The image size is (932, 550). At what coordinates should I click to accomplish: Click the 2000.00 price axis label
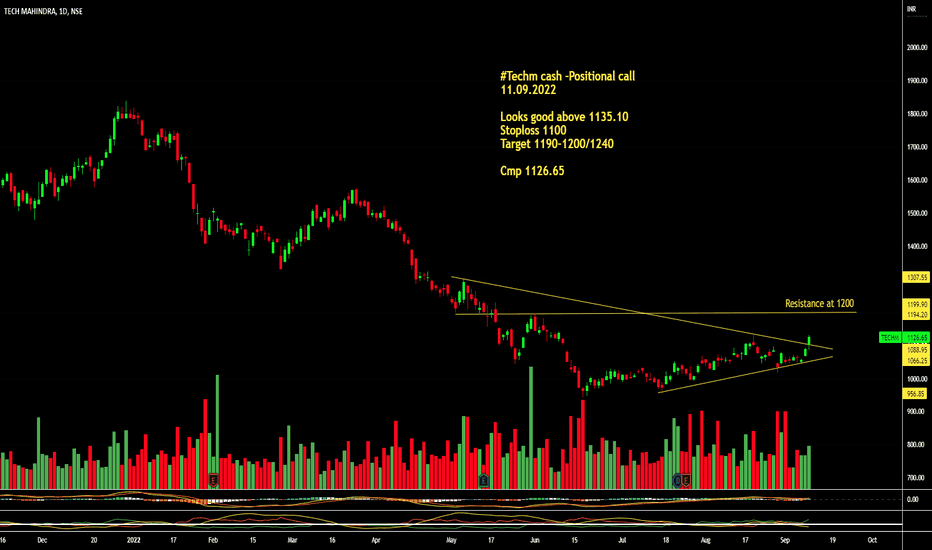(x=917, y=48)
